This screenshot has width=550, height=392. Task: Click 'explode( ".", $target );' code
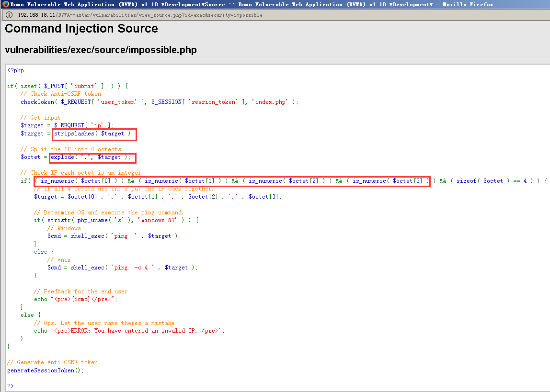pyautogui.click(x=91, y=157)
